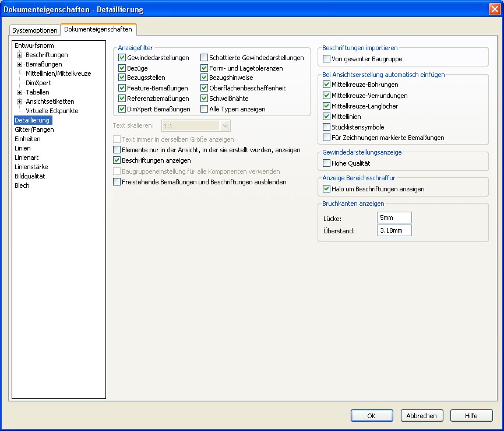The height and width of the screenshot is (431, 504).
Task: Uncheck the Schweißnähte checkbox
Action: pyautogui.click(x=204, y=98)
